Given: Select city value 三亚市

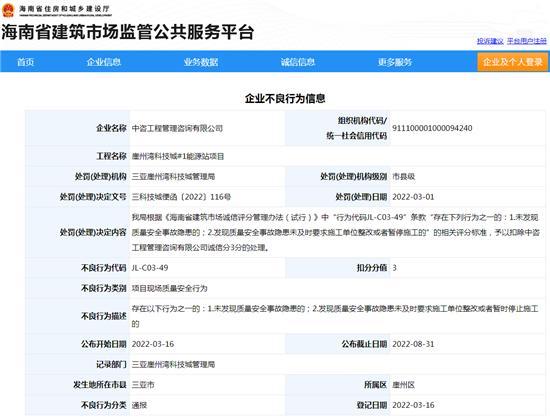Looking at the screenshot, I should point(143,385).
